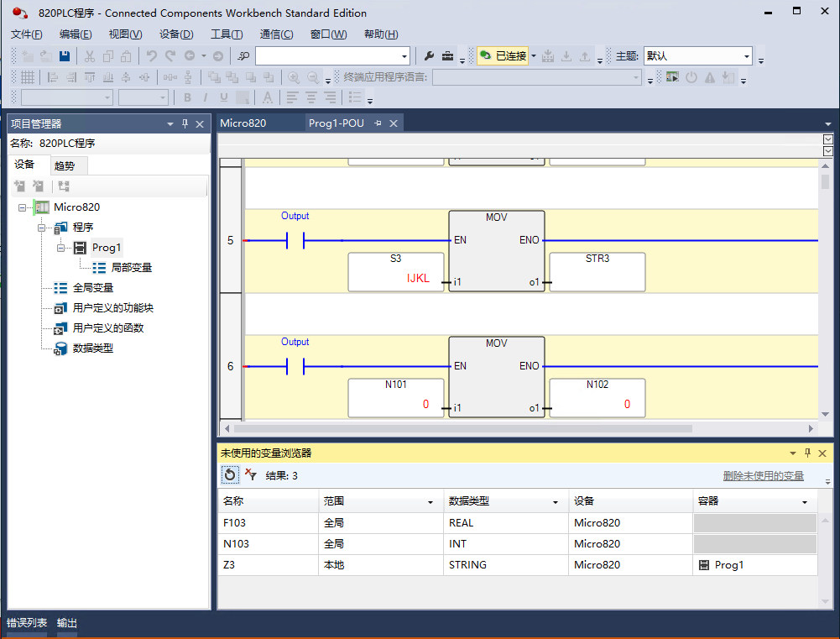Toggle right text alignment
The width and height of the screenshot is (840, 639).
coord(331,97)
